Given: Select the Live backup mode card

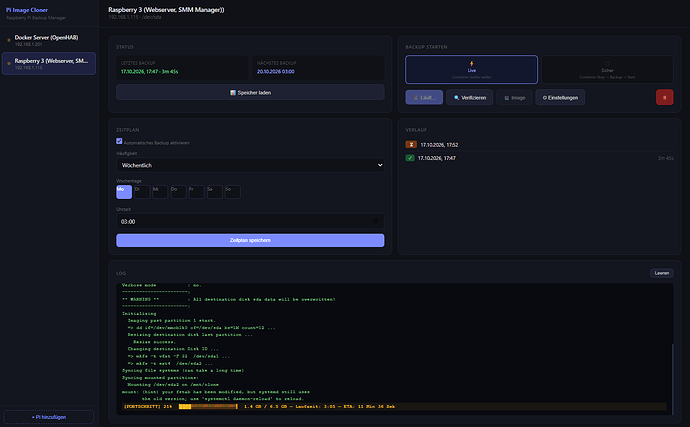Looking at the screenshot, I should [x=471, y=69].
